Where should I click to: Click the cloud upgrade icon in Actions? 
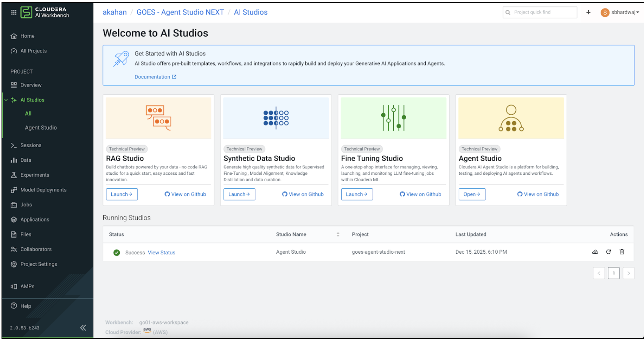[595, 252]
